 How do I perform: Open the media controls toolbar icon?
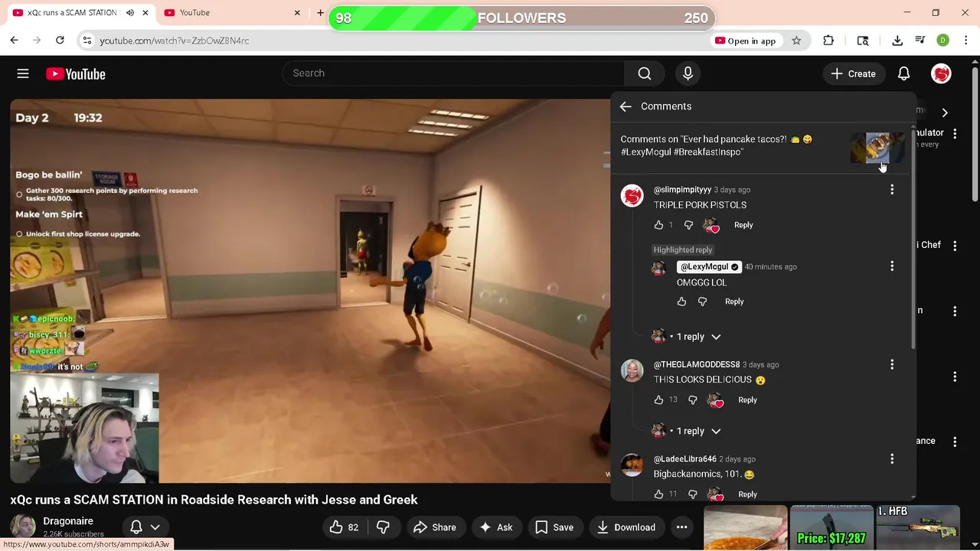[x=920, y=41]
